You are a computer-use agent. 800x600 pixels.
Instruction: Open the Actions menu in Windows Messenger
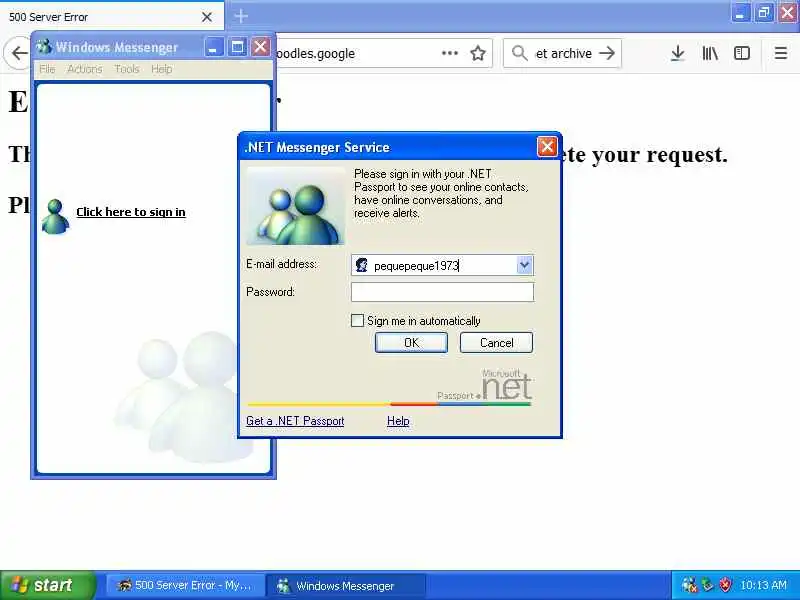tap(85, 69)
